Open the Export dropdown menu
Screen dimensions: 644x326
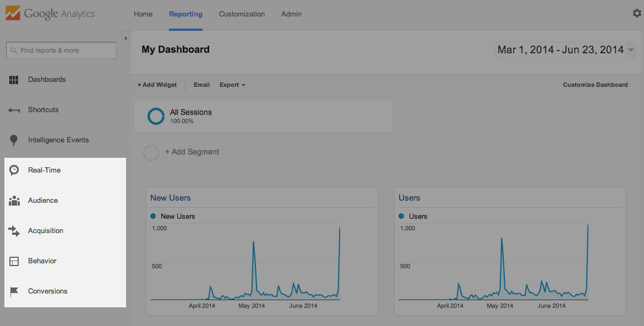[231, 85]
